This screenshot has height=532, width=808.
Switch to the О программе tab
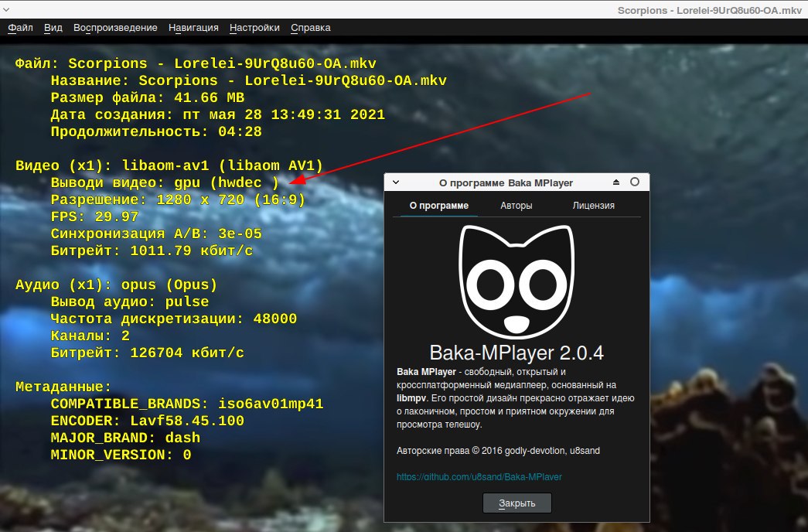click(x=439, y=206)
